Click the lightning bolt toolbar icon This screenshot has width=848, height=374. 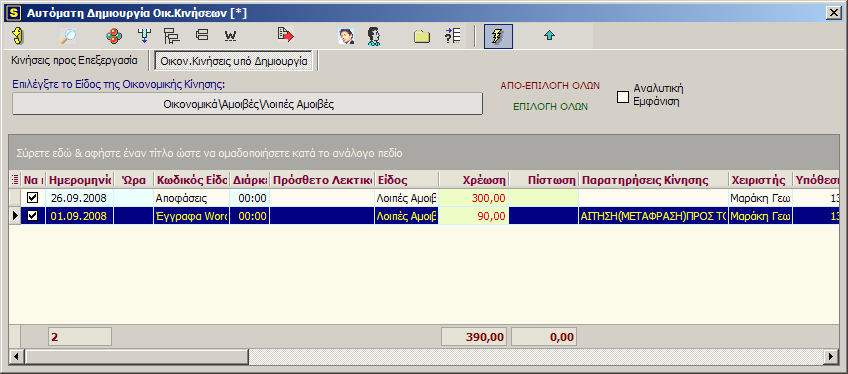pos(498,36)
